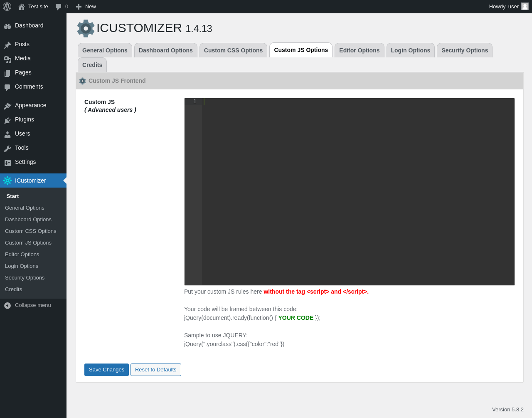Open Security Options in sidebar submenu

point(25,278)
